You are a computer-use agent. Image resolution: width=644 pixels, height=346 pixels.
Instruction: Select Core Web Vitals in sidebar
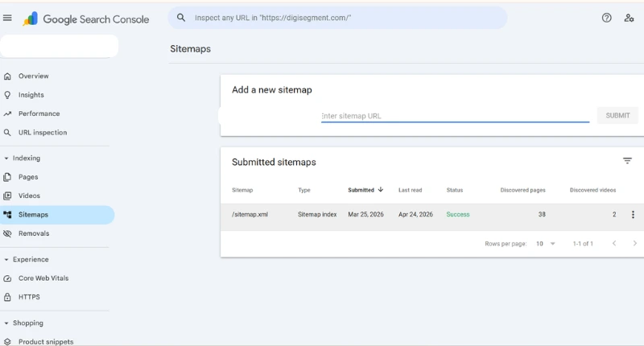43,278
